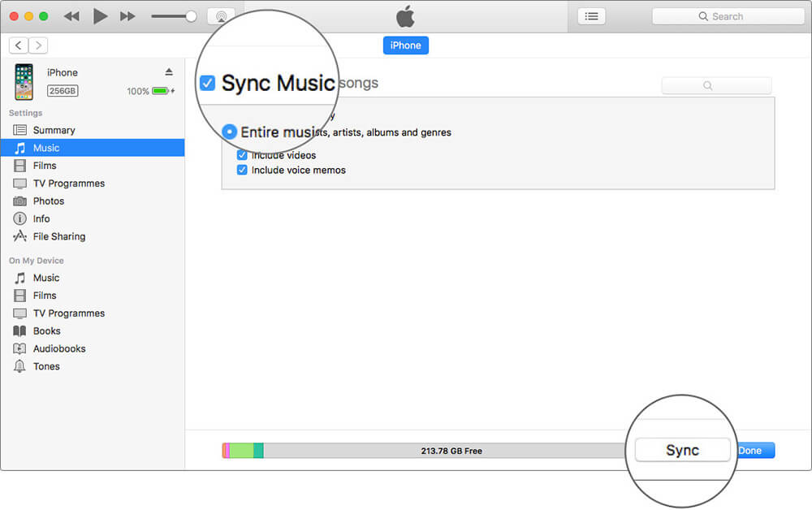Open Audiobooks under On My Device
Image resolution: width=812 pixels, height=510 pixels.
point(93,348)
